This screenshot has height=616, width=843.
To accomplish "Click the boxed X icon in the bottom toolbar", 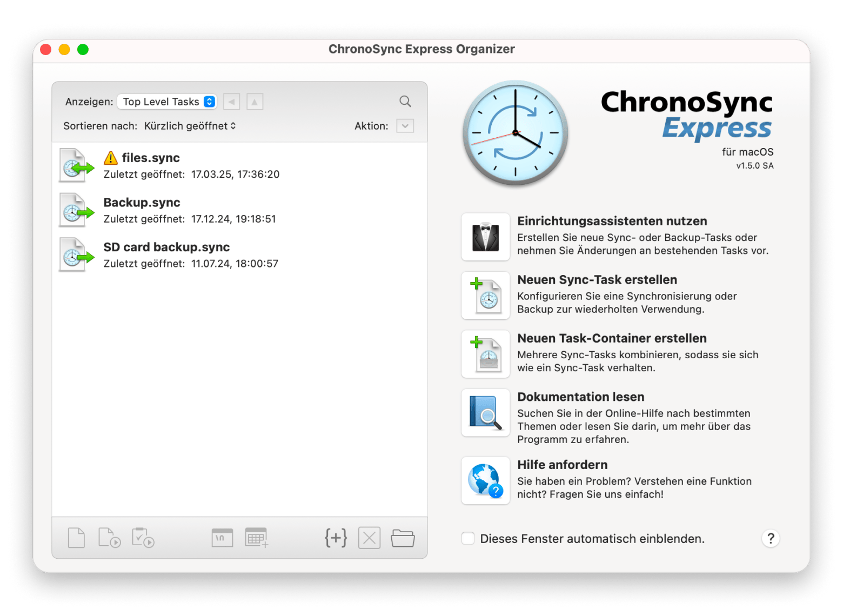I will pos(370,538).
